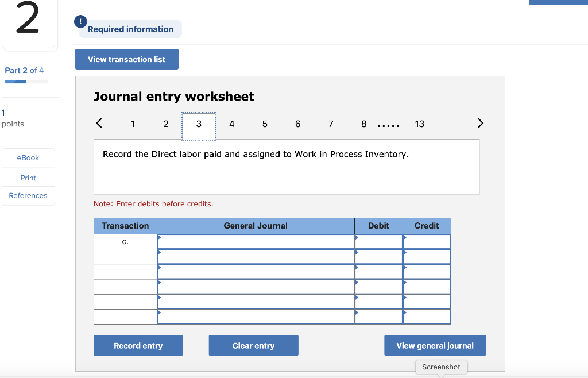
Task: Click the Journal entry worksheet heading
Action: [x=173, y=97]
